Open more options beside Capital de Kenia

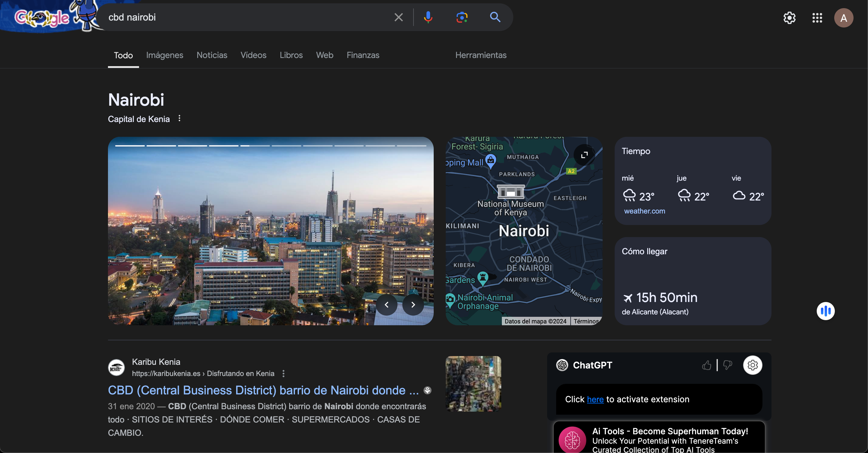179,118
